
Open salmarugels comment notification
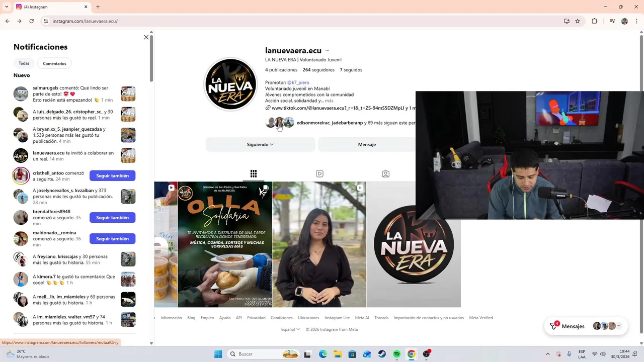click(74, 94)
